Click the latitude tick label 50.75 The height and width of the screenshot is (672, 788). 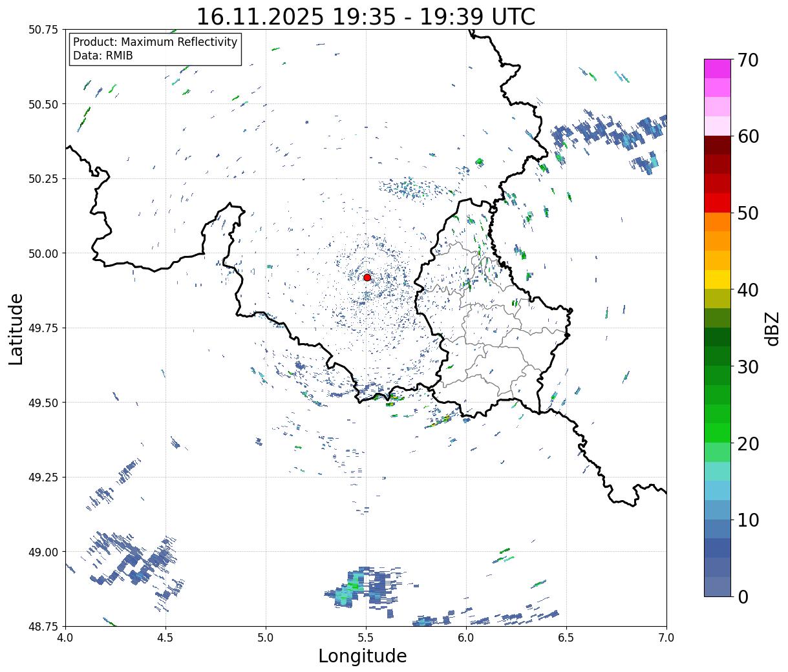click(44, 30)
